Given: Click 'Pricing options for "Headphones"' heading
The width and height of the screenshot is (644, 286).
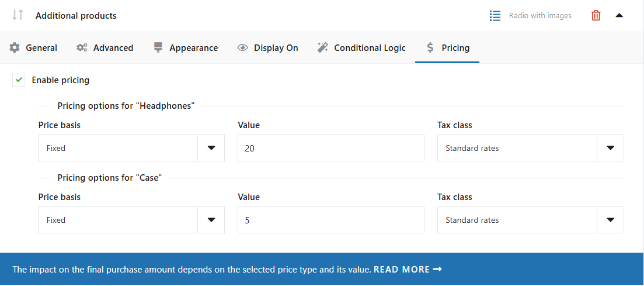Looking at the screenshot, I should 126,106.
